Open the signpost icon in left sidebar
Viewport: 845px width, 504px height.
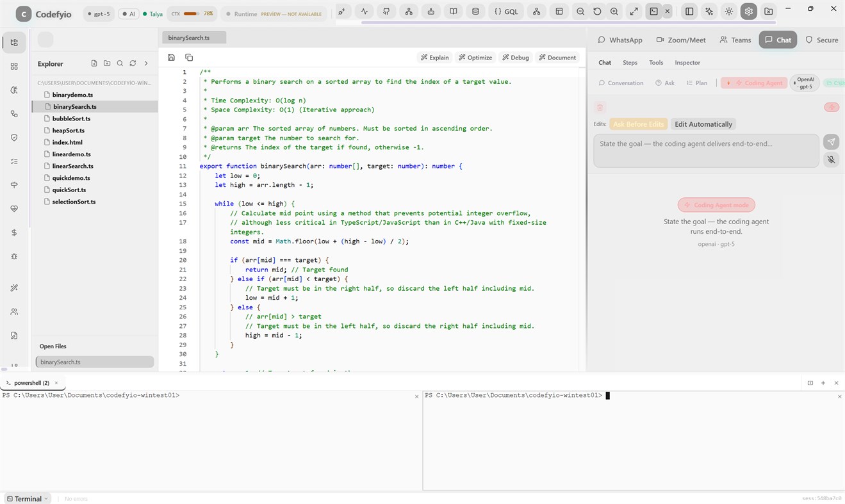coord(14,185)
